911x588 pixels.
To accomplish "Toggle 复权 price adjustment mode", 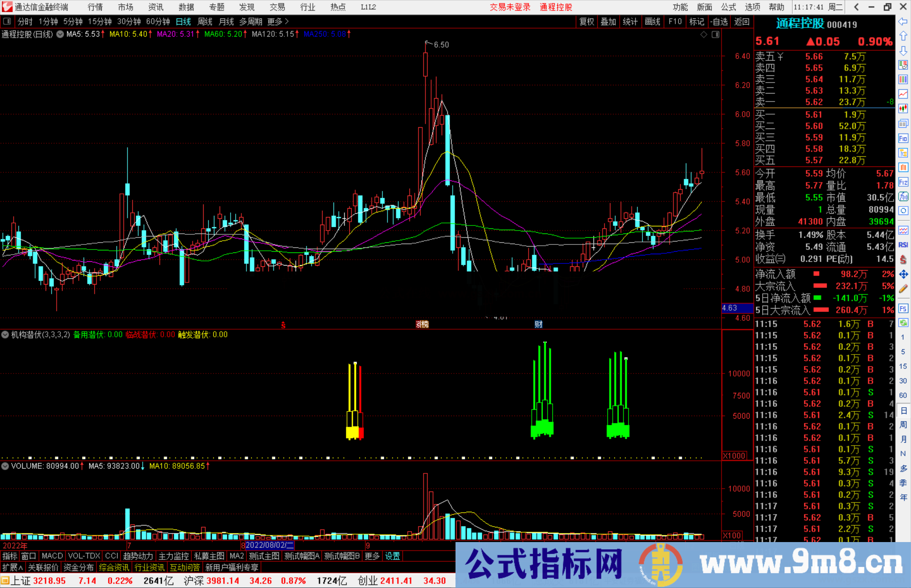I will [x=586, y=21].
